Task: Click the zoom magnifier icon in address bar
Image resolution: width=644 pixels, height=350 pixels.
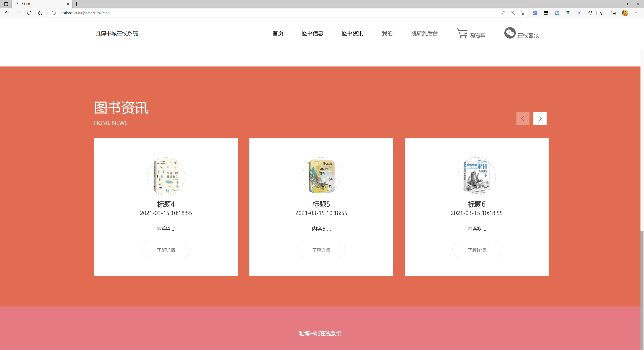Action: pos(513,13)
